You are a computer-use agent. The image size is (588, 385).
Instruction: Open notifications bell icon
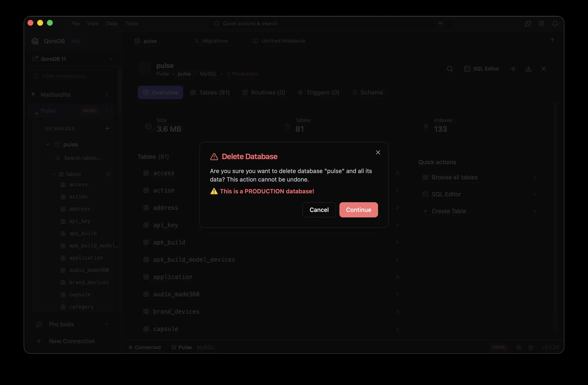555,24
